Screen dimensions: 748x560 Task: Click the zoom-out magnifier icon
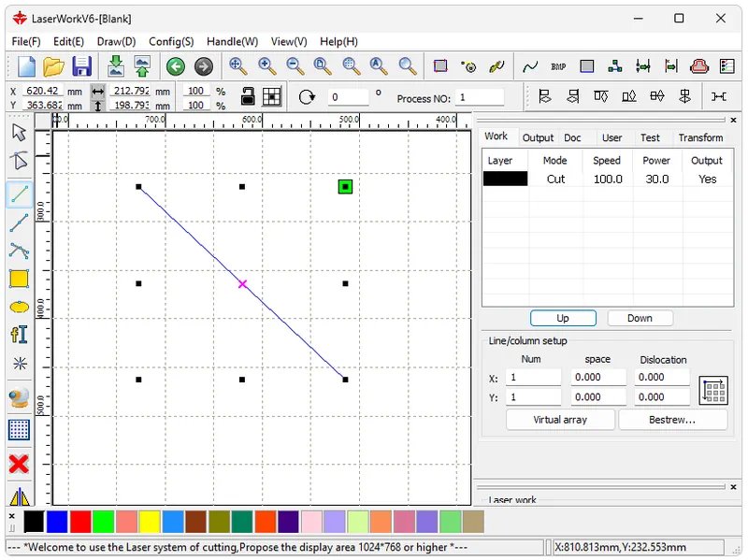pos(295,66)
